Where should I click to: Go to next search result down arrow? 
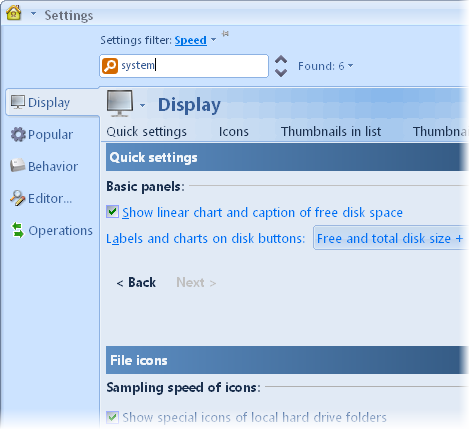pos(281,73)
